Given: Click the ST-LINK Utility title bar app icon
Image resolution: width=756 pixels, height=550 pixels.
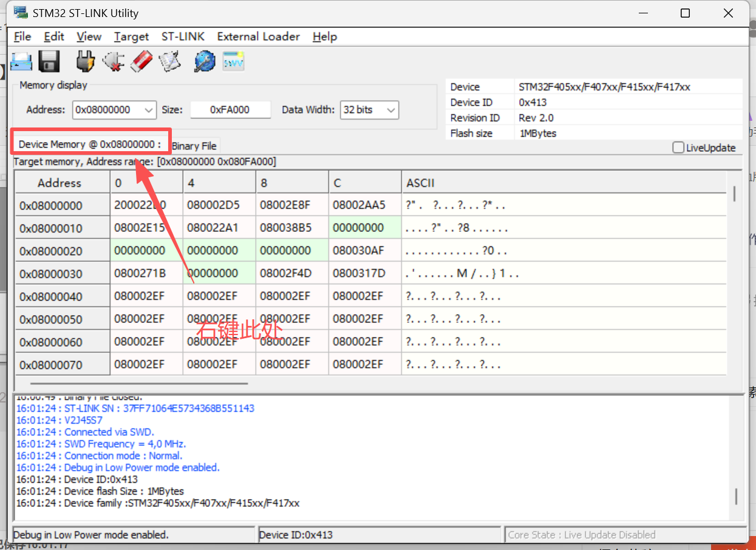Looking at the screenshot, I should pyautogui.click(x=20, y=13).
